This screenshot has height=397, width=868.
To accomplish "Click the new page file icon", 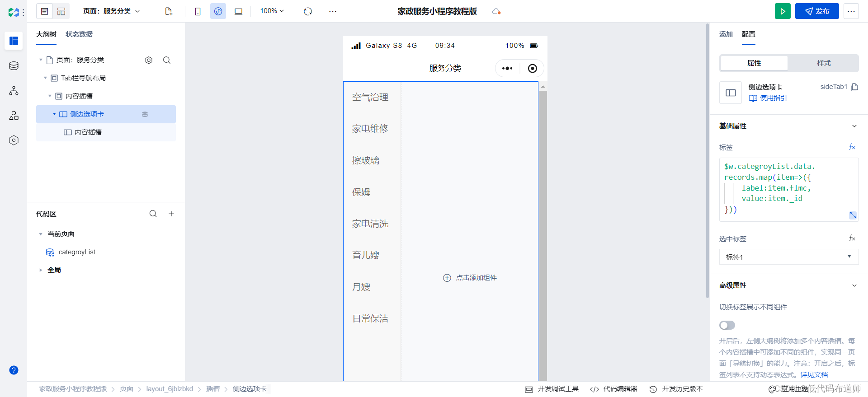I will click(x=169, y=11).
